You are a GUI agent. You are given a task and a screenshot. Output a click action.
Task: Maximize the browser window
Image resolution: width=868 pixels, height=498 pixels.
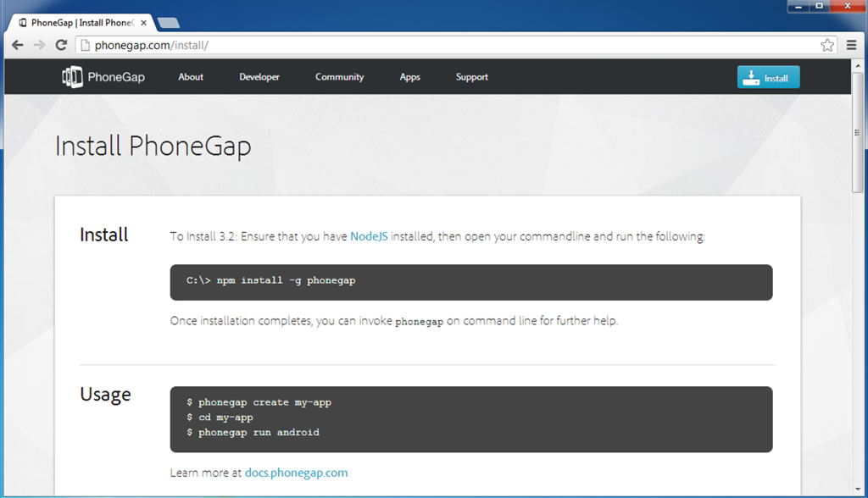click(820, 7)
